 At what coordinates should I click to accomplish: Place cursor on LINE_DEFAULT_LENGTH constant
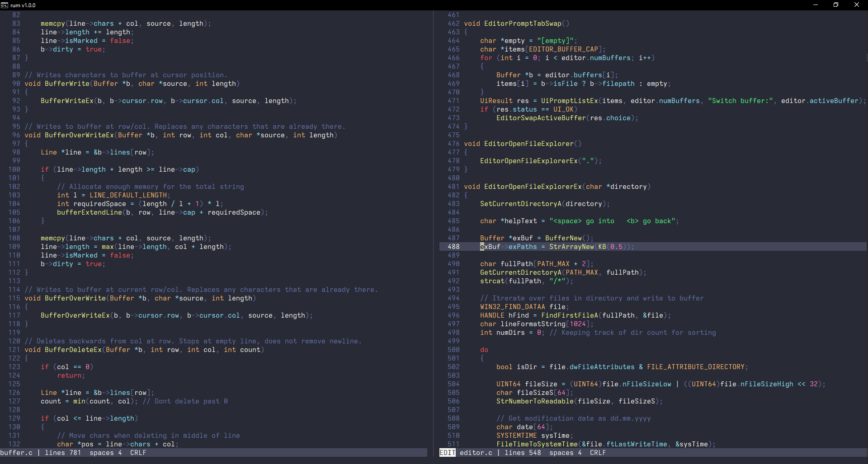[128, 195]
